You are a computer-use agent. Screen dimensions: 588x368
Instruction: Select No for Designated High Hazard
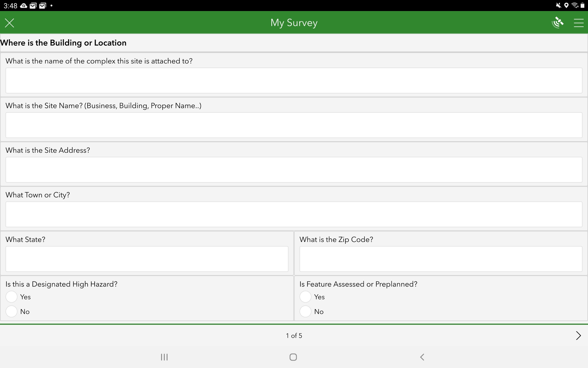coord(11,311)
